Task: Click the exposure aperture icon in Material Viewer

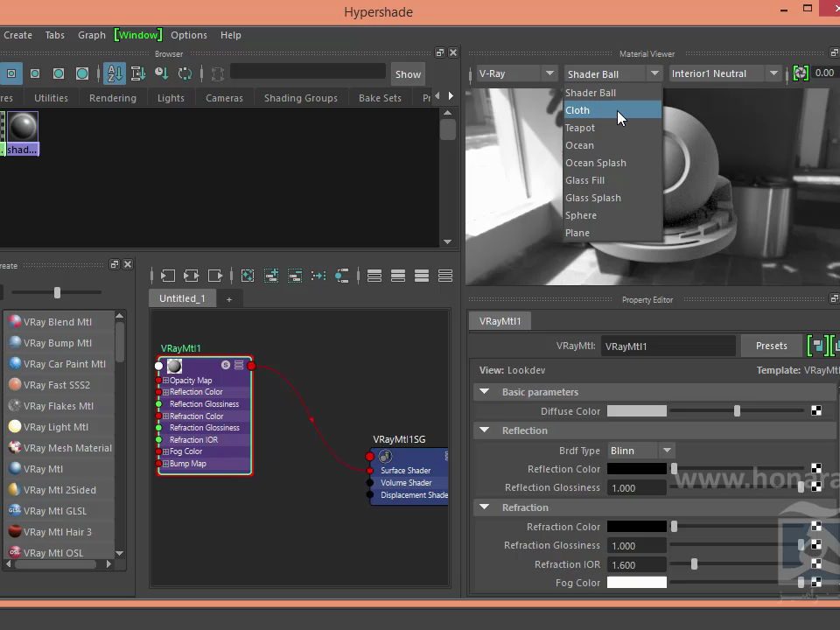Action: pyautogui.click(x=801, y=73)
